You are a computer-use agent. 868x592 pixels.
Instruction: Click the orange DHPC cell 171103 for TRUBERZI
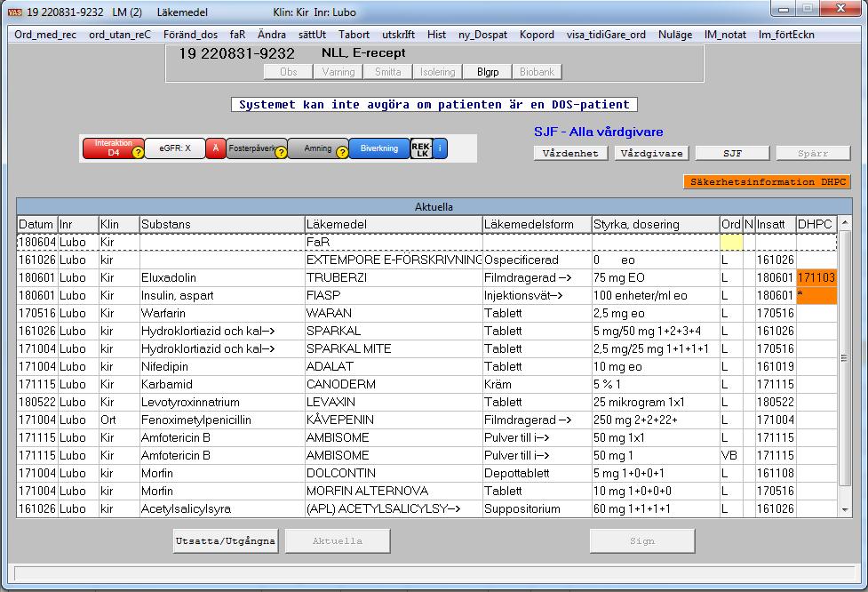coord(816,278)
